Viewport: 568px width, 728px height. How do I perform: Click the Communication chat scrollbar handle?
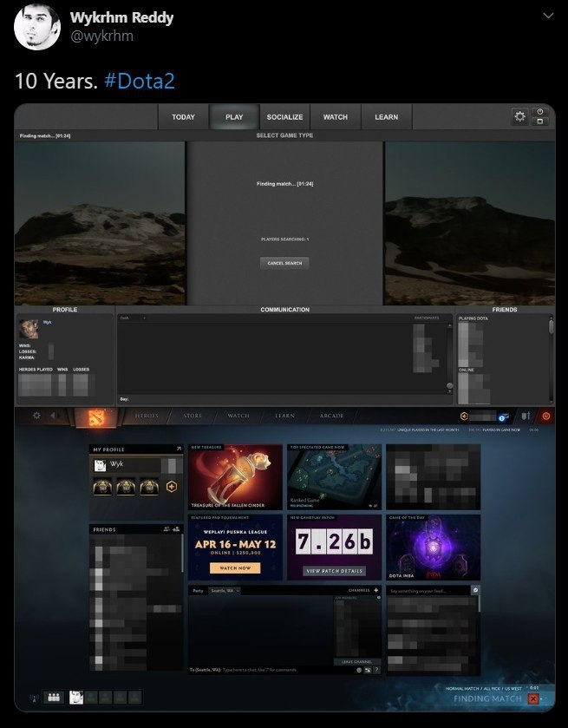(449, 386)
